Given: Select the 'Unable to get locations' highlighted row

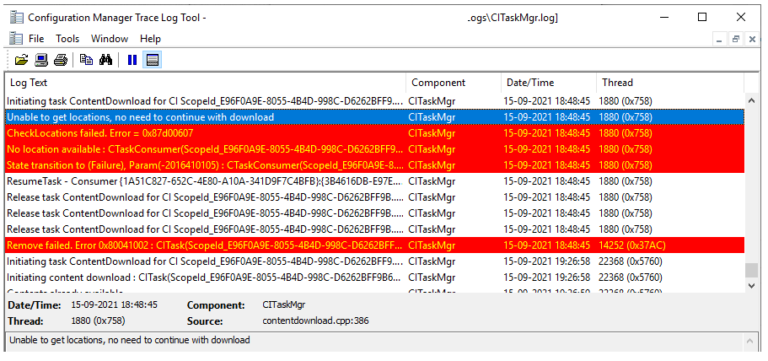Looking at the screenshot, I should click(375, 117).
